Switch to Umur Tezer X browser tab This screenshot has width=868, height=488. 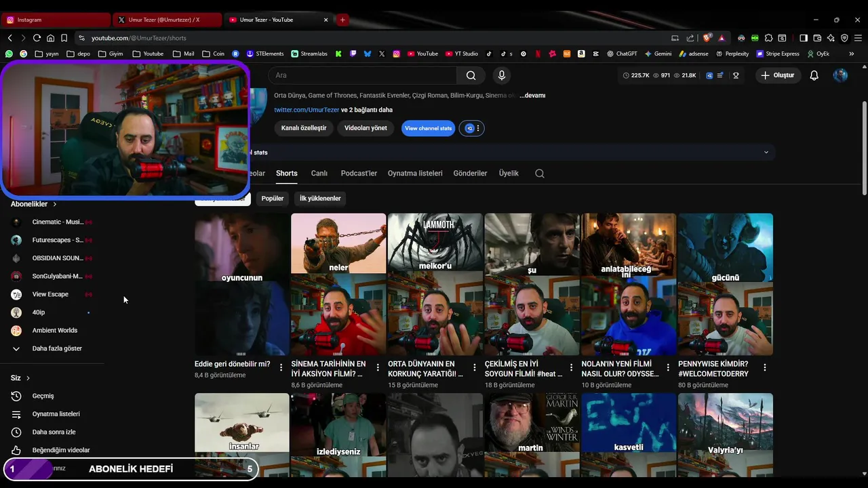pos(167,20)
